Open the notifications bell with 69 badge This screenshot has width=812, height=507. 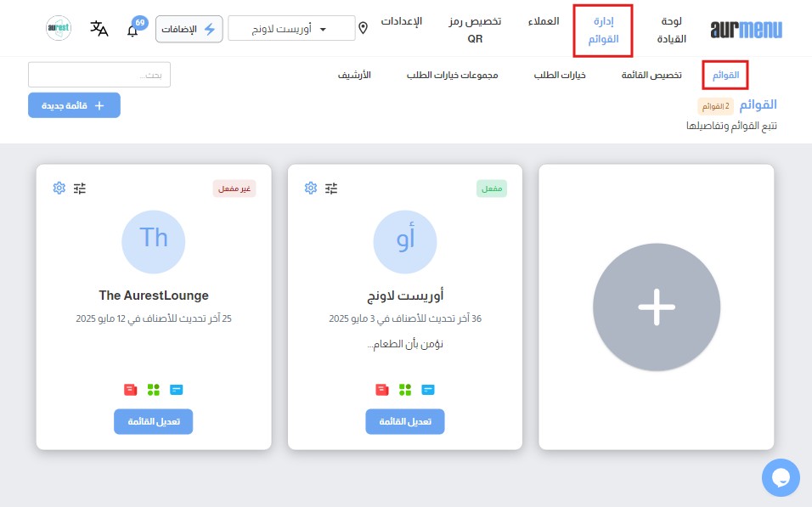[x=133, y=30]
